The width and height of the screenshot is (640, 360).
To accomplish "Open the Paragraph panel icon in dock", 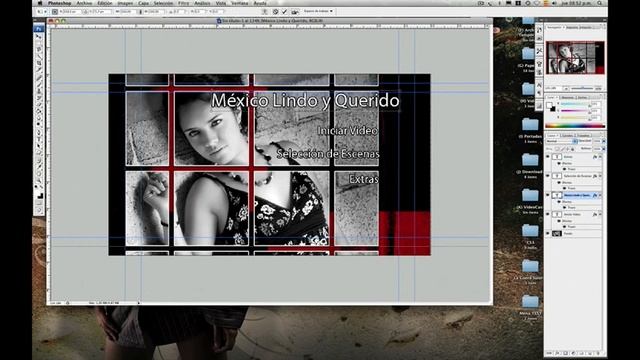I will [x=539, y=93].
